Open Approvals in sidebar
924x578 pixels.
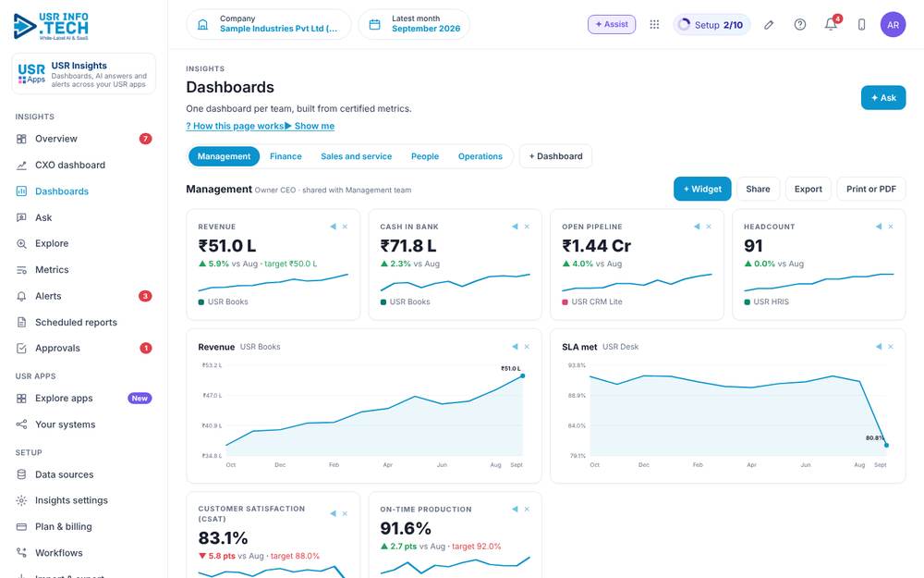point(84,348)
